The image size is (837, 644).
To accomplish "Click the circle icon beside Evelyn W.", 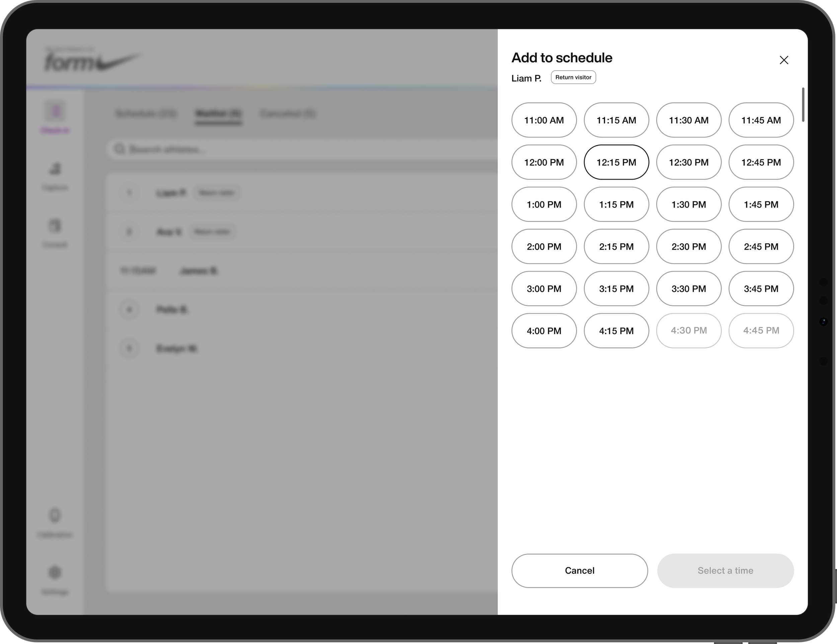I will [x=129, y=348].
